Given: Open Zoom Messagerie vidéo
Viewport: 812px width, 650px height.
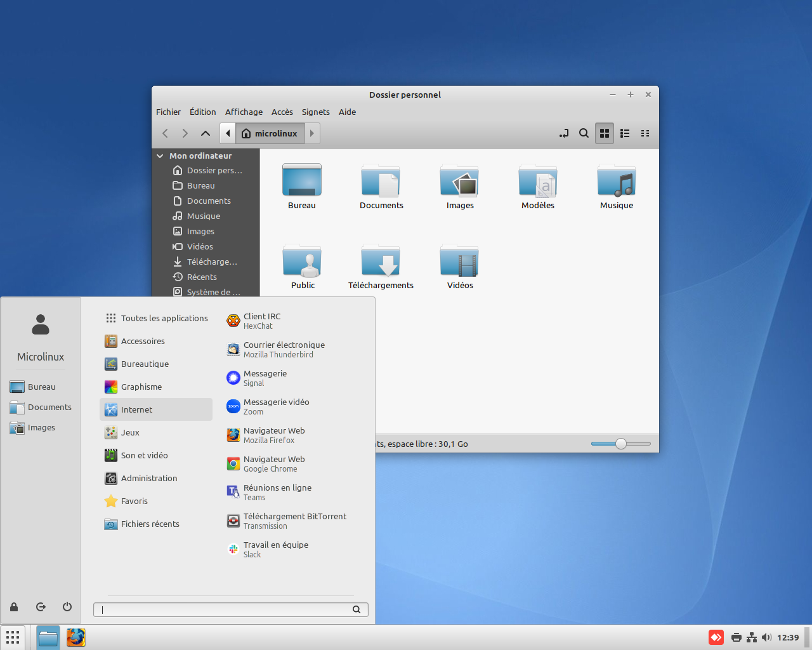Looking at the screenshot, I should coord(276,407).
